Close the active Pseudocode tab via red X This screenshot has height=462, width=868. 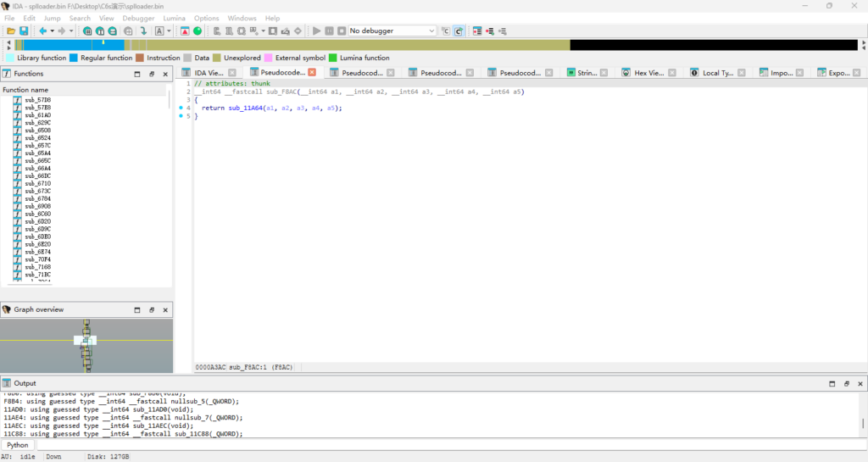click(x=312, y=73)
